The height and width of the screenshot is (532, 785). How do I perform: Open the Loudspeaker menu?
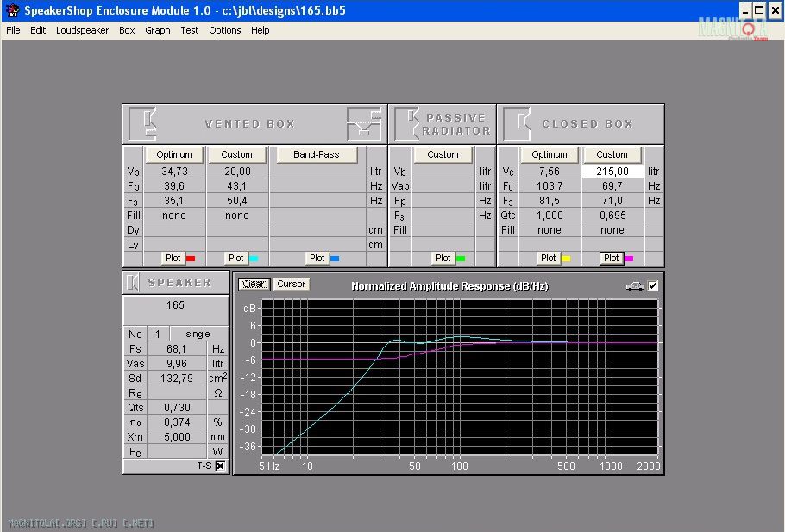tap(82, 30)
